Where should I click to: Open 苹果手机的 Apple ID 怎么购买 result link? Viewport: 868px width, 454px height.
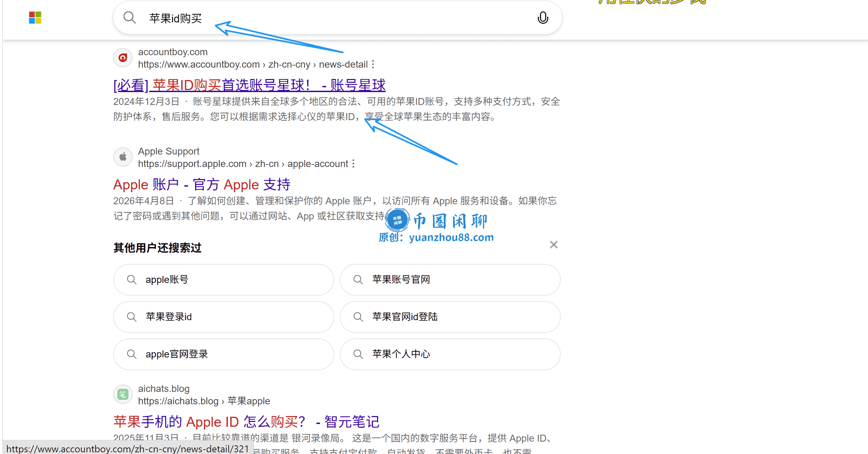pyautogui.click(x=247, y=422)
